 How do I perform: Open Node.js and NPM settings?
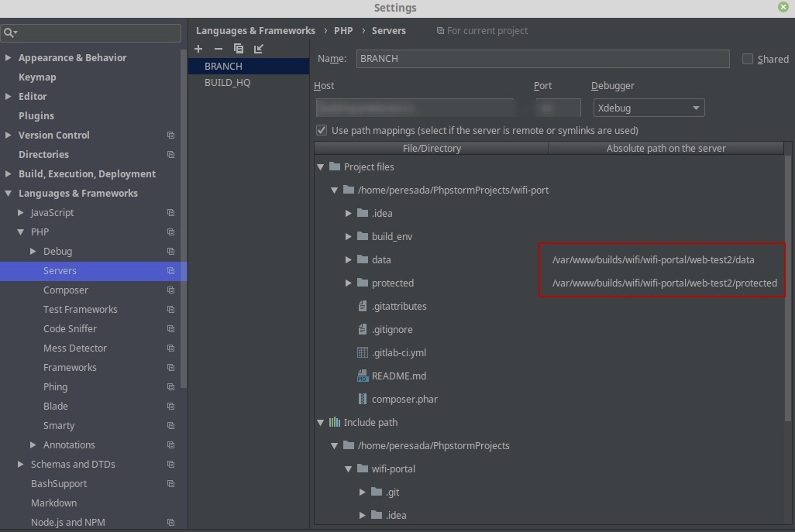[68, 523]
